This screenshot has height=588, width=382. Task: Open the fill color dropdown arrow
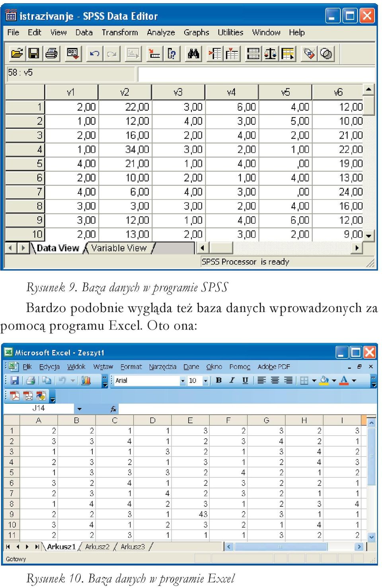pos(334,381)
